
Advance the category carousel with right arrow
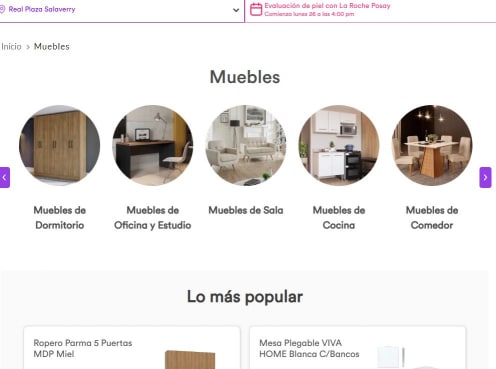tap(485, 177)
